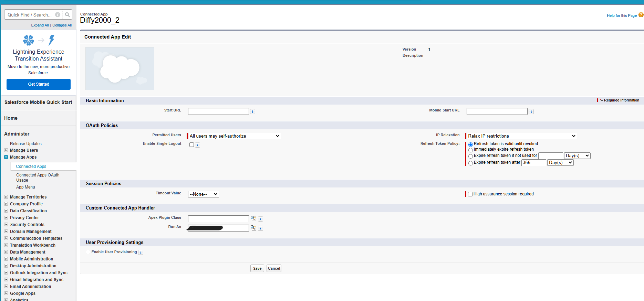
Task: Collapse the Manage Apps tree node
Action: pos(6,157)
